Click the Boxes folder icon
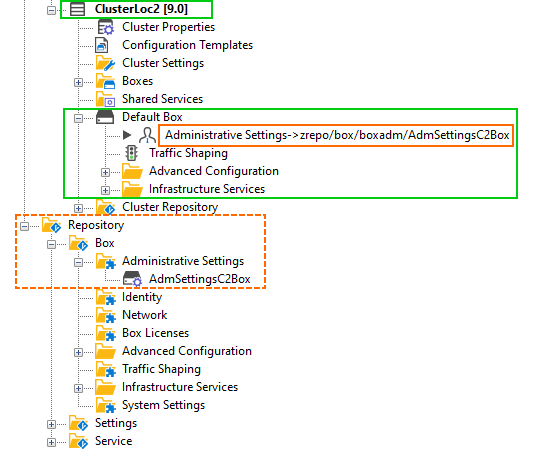 click(x=105, y=81)
